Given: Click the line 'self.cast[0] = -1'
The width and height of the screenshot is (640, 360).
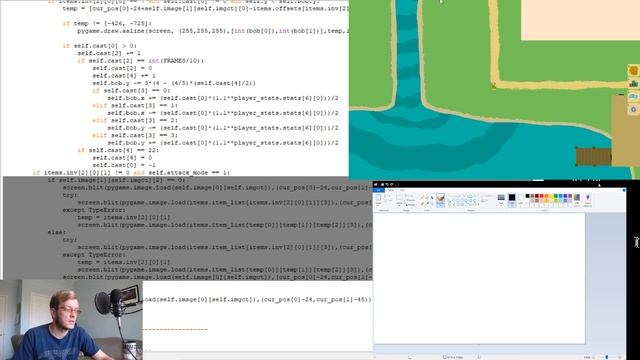Looking at the screenshot, I should coord(124,165).
